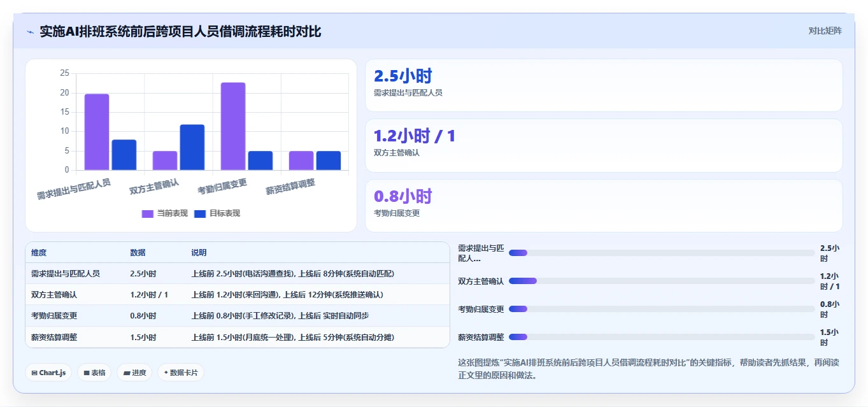Viewport: 868px width, 407px height.
Task: Click the summary paragraph starting 这张图提炼
Action: [649, 369]
